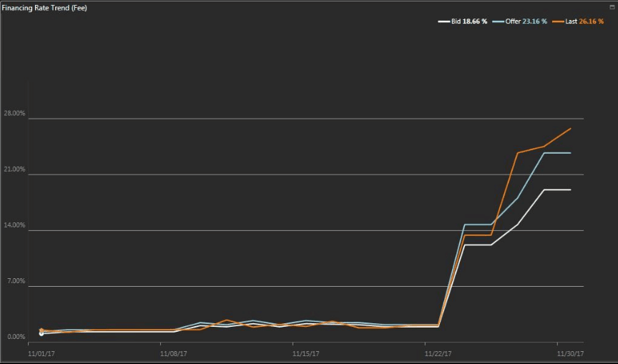
Task: Click the 11/30/17 date label
Action: tap(570, 354)
